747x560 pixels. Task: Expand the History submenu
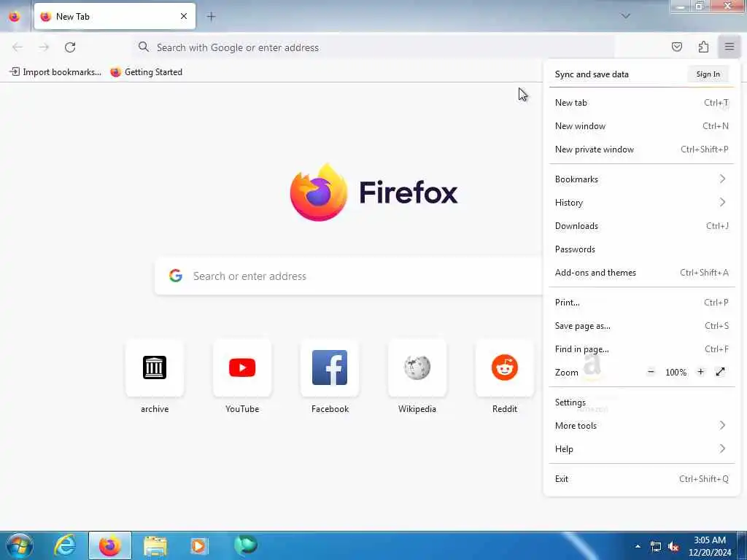641,203
